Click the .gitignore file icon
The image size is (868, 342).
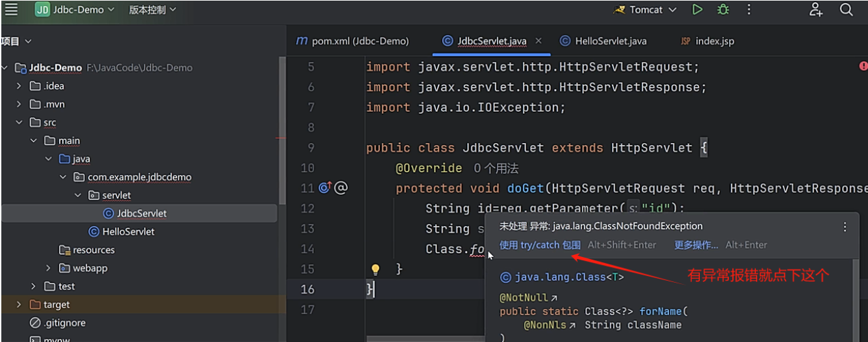[35, 323]
